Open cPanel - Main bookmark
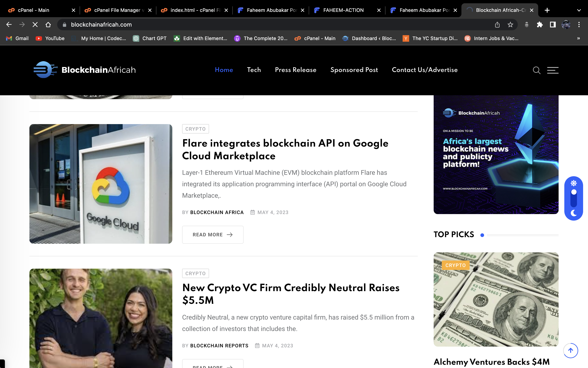The width and height of the screenshot is (588, 368). (315, 38)
